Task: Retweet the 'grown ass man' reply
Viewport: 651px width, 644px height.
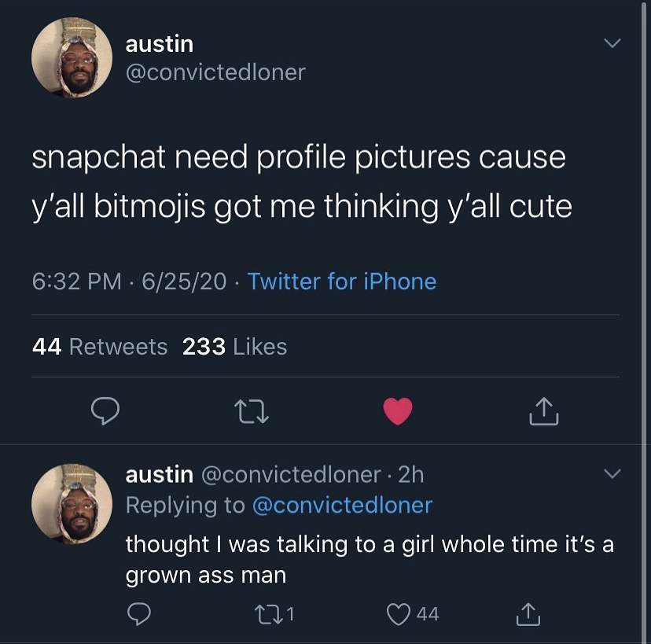Action: [270, 613]
